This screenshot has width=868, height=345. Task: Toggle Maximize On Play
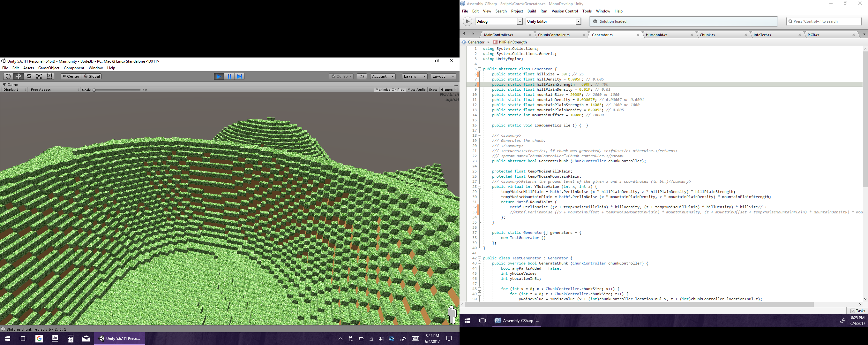390,90
